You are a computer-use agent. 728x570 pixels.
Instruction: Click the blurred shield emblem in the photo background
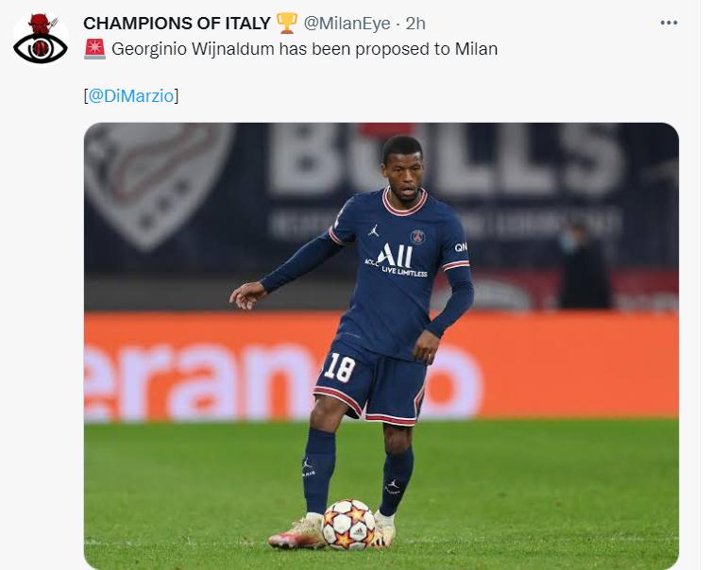pyautogui.click(x=156, y=183)
